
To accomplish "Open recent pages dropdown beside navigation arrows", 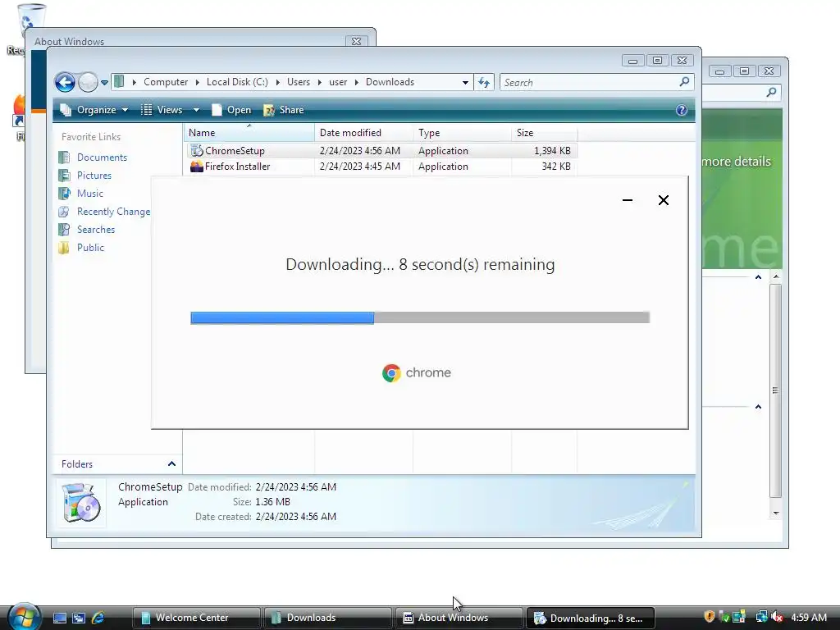I will pos(104,83).
